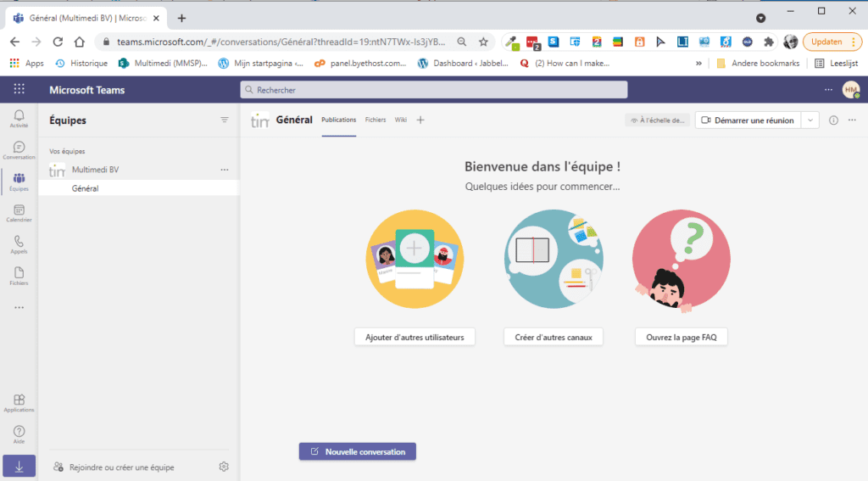
Task: Open Teams settings ellipsis near profile
Action: [828, 90]
